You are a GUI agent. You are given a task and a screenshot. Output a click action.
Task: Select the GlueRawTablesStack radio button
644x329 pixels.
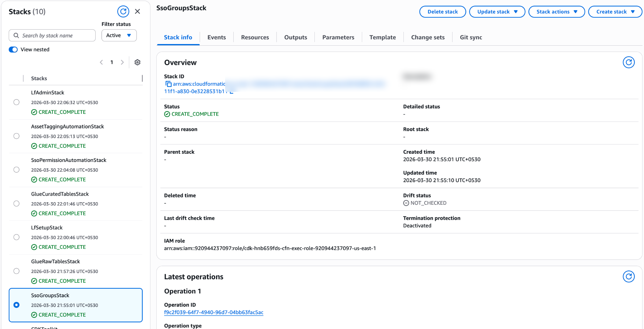[17, 271]
